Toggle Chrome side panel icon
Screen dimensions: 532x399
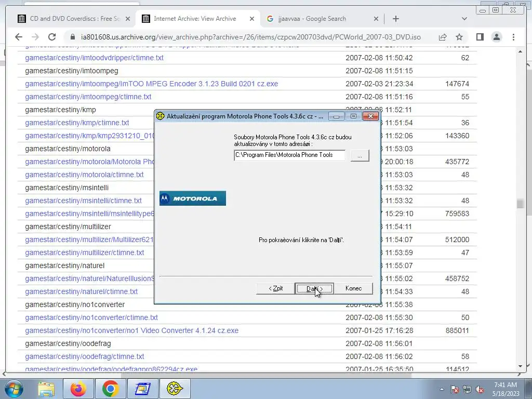click(x=480, y=37)
